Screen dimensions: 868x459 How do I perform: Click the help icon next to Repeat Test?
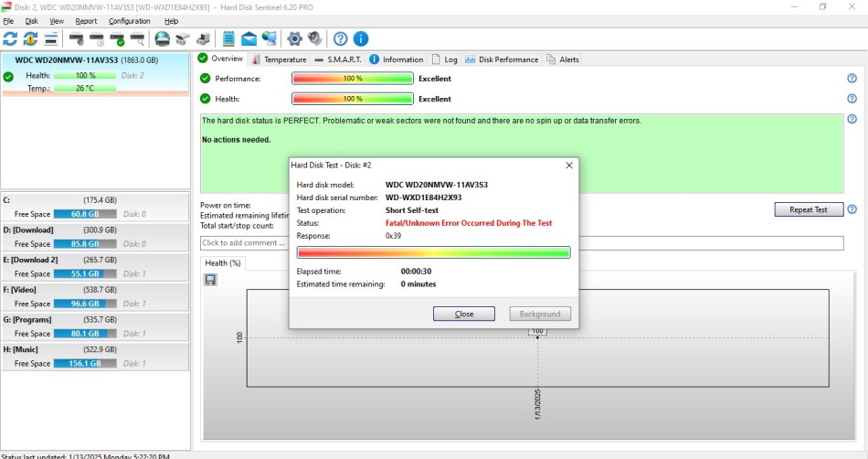(852, 209)
